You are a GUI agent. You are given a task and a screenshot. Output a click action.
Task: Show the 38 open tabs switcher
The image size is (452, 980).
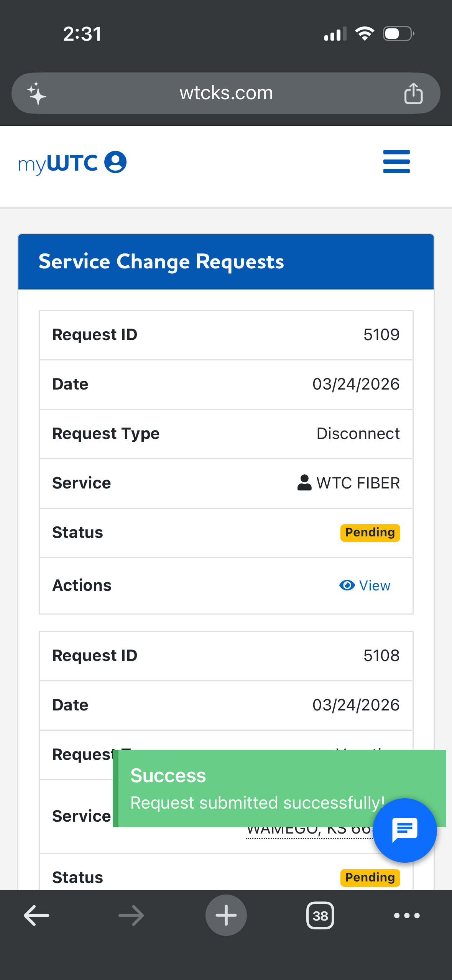click(x=320, y=916)
